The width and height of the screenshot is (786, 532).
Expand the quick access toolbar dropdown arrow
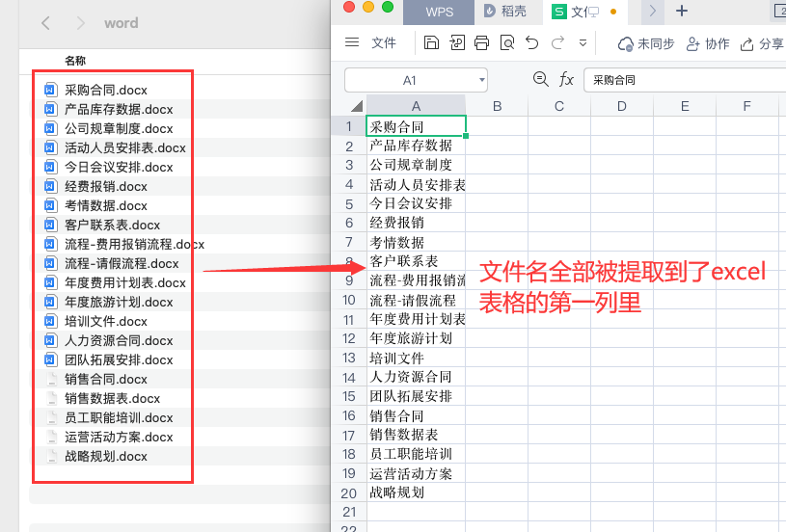pyautogui.click(x=583, y=43)
